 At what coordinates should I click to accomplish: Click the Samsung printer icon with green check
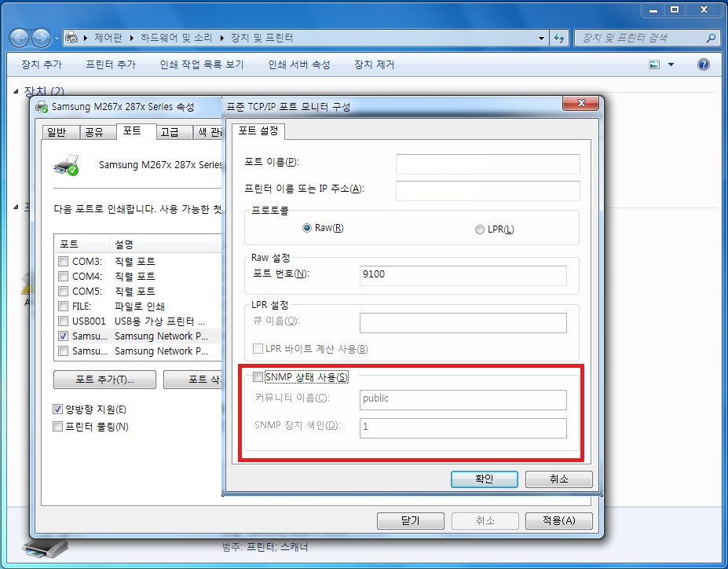[x=67, y=165]
